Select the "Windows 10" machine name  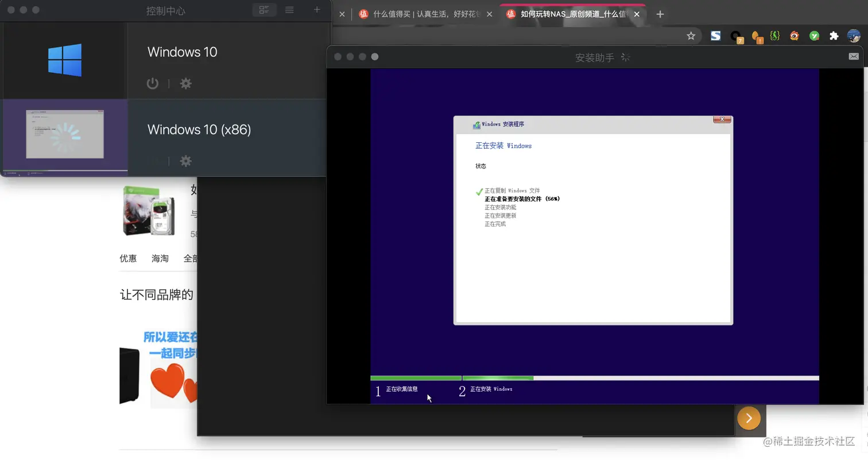click(x=182, y=52)
